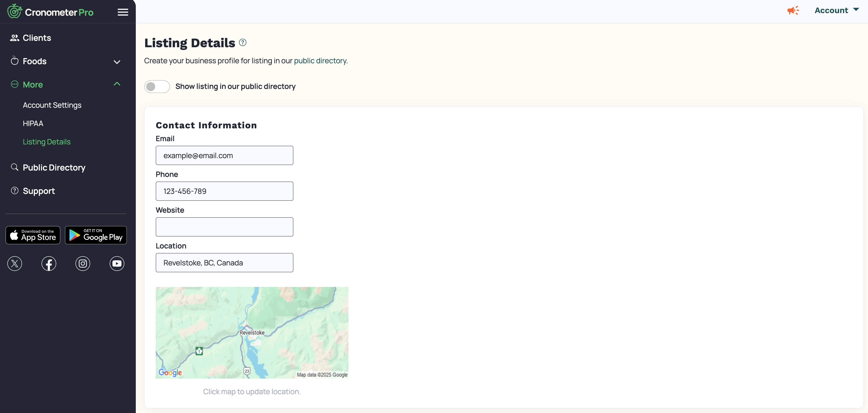Click the Public Directory search icon

coord(14,167)
